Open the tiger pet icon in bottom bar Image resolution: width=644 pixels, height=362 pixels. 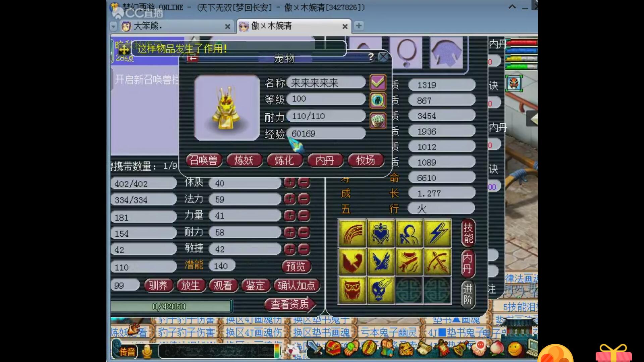[406, 349]
